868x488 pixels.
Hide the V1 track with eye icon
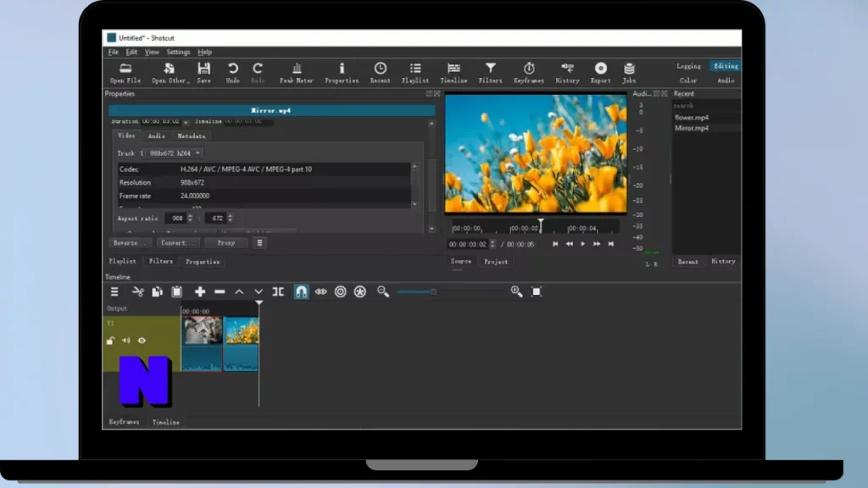point(142,341)
